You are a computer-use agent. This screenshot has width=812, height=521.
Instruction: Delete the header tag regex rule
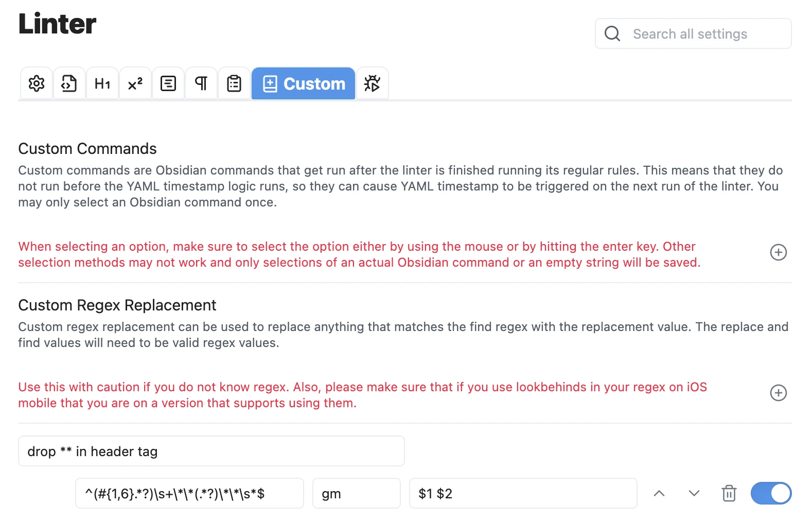point(729,493)
